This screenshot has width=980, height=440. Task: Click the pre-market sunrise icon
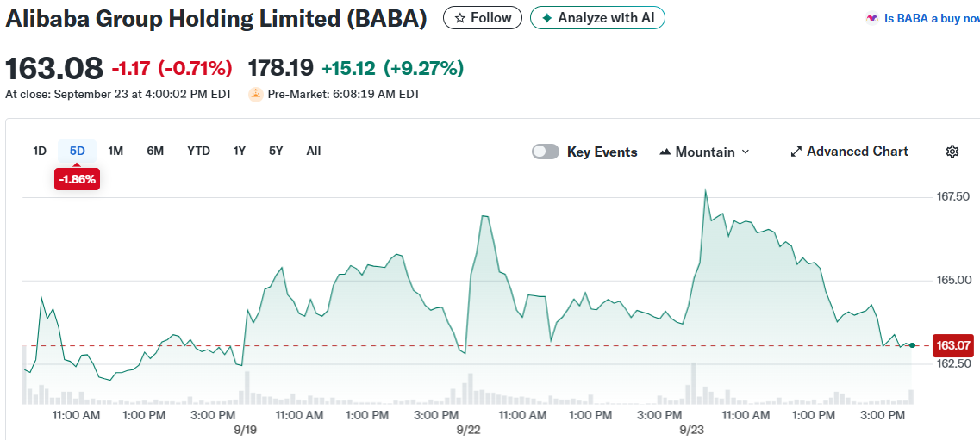pos(256,94)
